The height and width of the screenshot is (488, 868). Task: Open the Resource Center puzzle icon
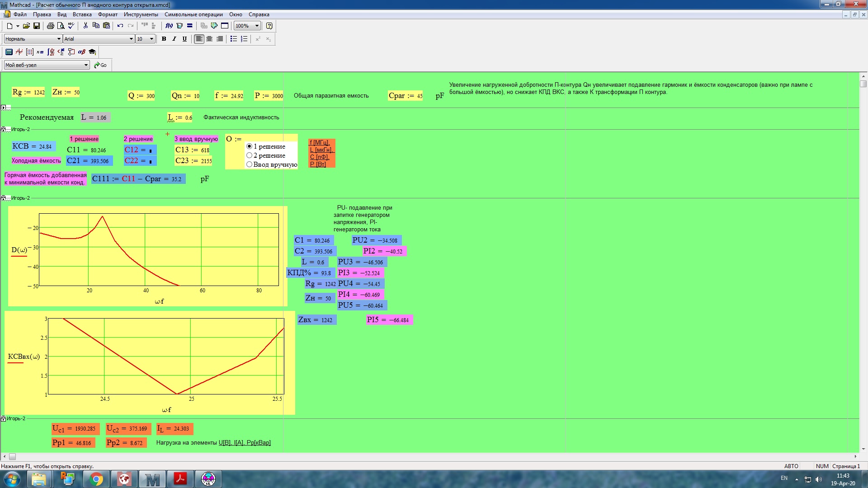214,26
